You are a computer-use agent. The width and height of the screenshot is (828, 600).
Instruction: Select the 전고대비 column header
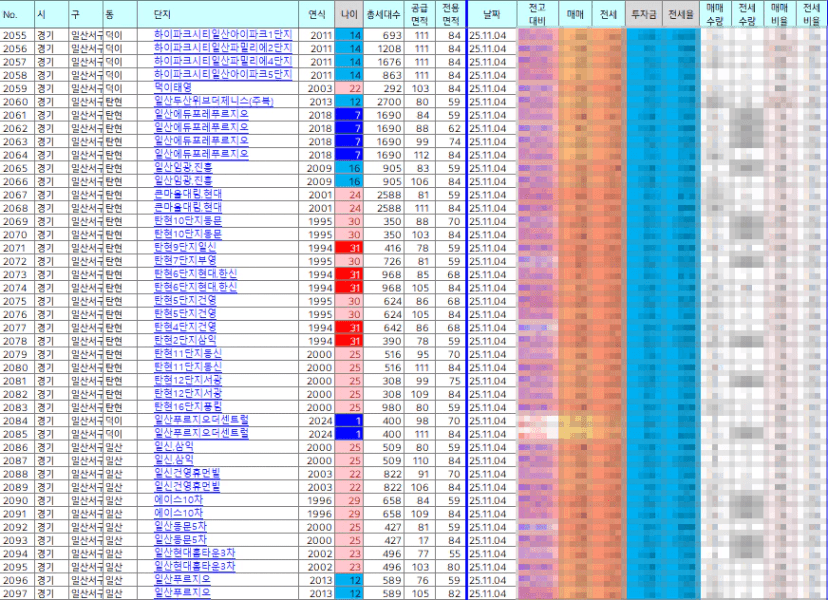click(x=538, y=14)
